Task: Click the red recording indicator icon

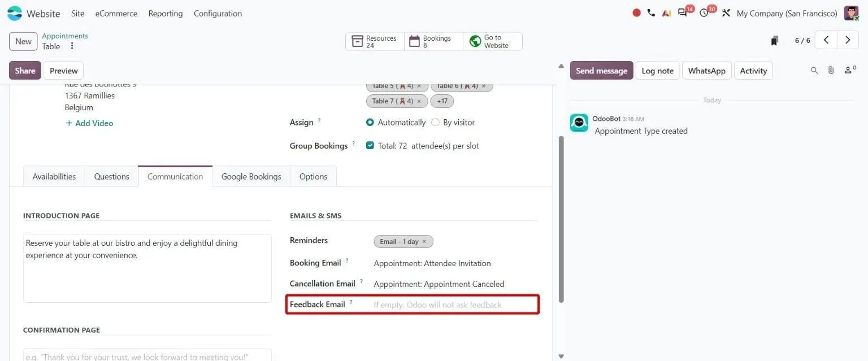Action: point(636,13)
